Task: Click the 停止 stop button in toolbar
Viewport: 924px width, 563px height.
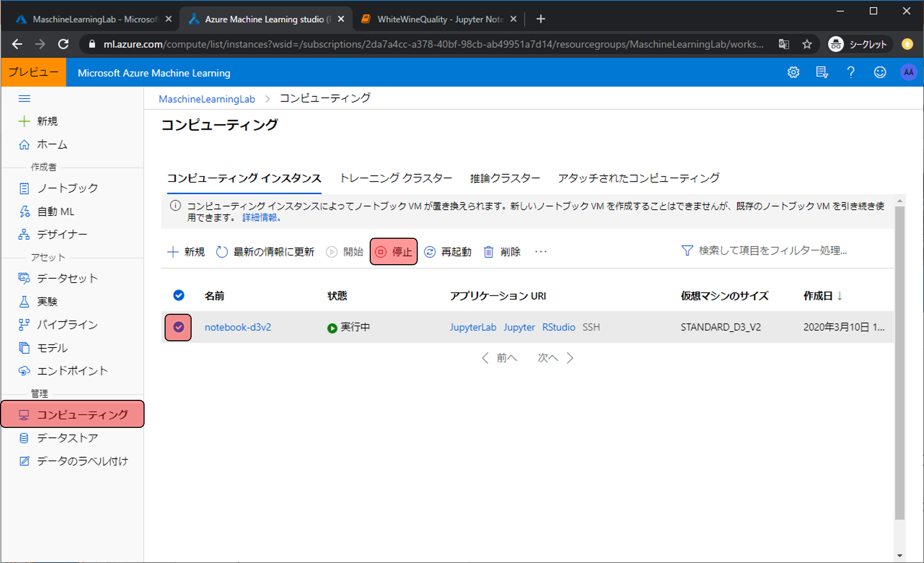Action: click(394, 252)
